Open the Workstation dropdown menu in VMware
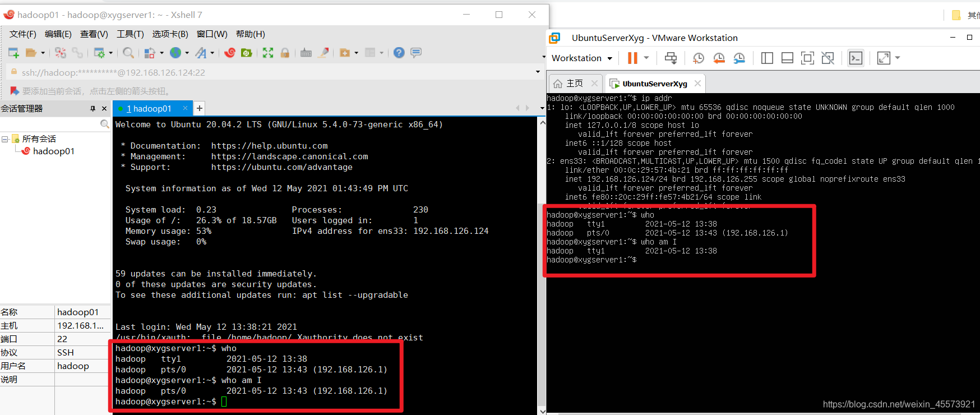Viewport: 980px width, 415px height. (x=582, y=58)
